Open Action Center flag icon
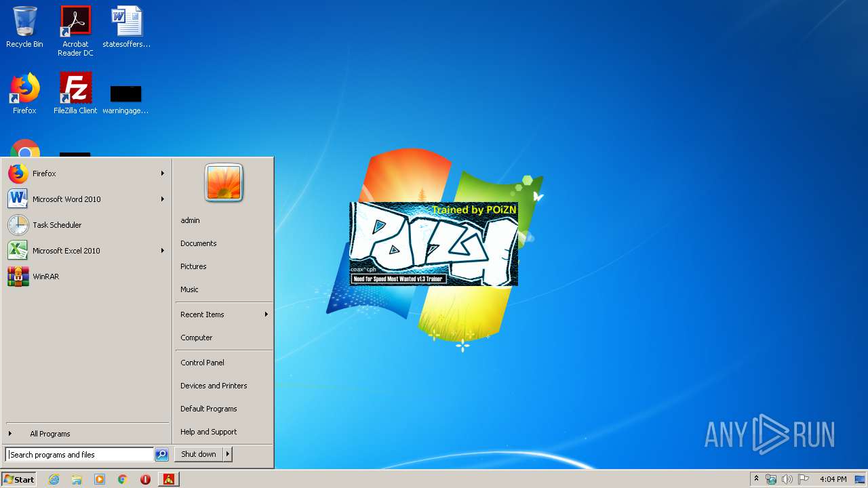This screenshot has width=868, height=488. (804, 479)
